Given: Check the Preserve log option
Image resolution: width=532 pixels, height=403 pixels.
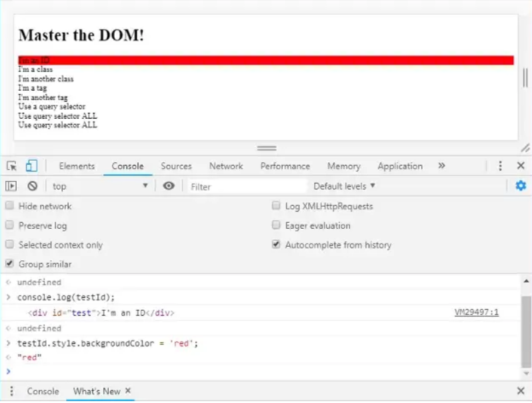Looking at the screenshot, I should 9,226.
